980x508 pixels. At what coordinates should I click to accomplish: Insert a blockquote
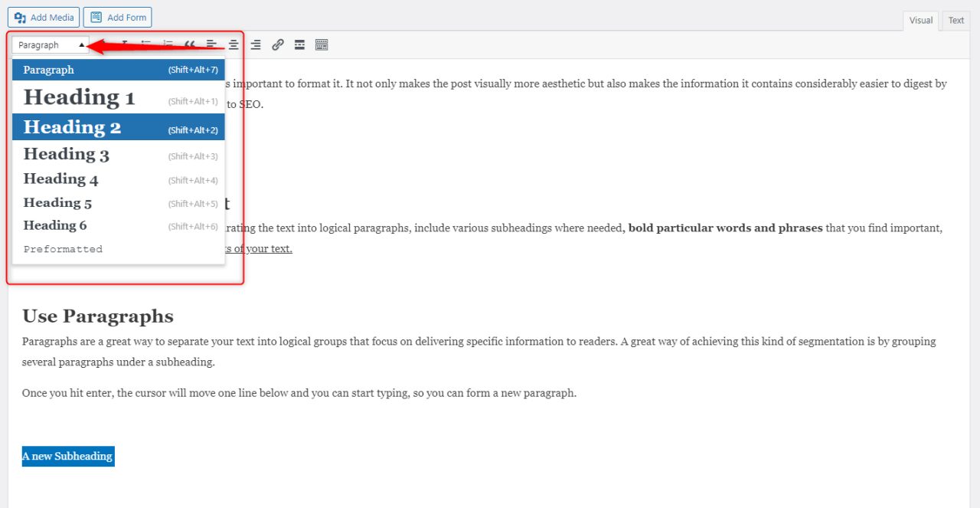click(x=191, y=44)
